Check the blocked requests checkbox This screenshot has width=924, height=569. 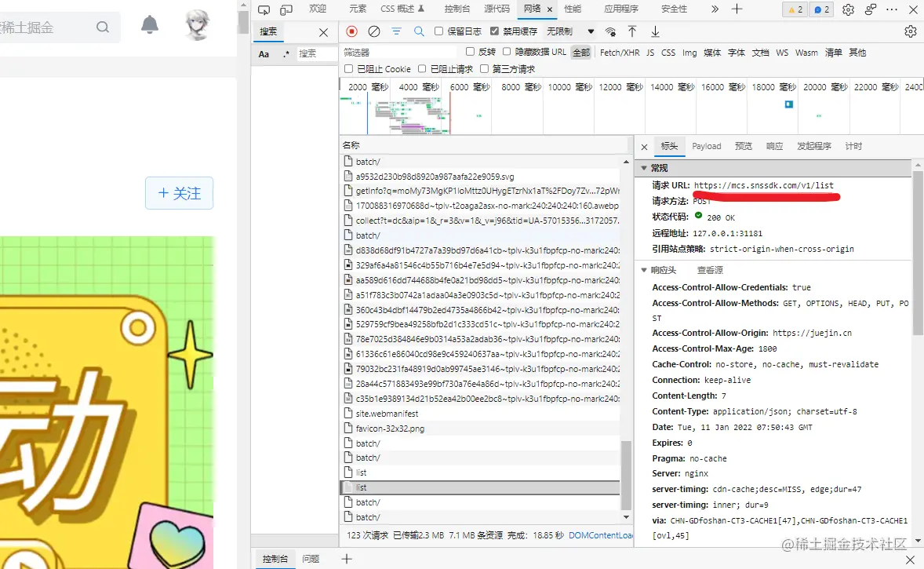point(422,69)
